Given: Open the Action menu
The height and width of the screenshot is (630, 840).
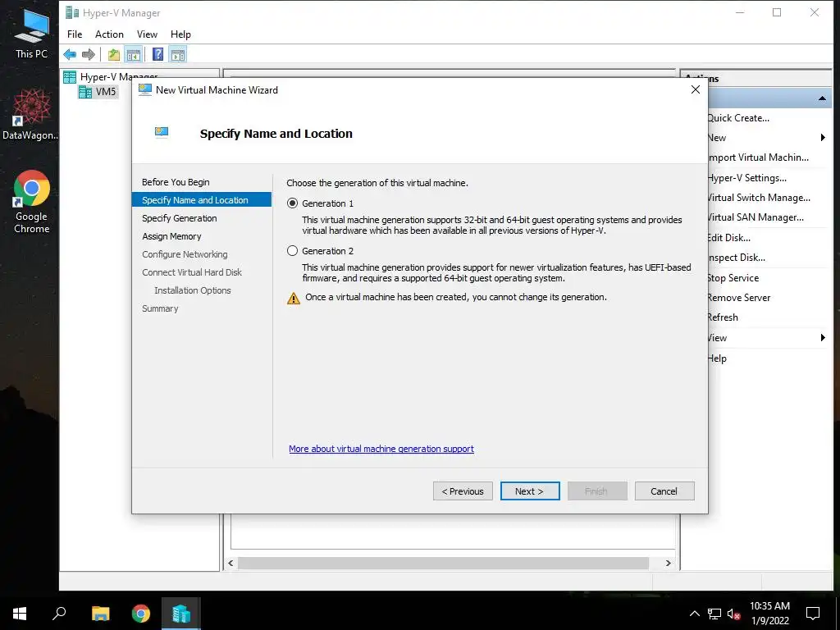Looking at the screenshot, I should tap(109, 34).
